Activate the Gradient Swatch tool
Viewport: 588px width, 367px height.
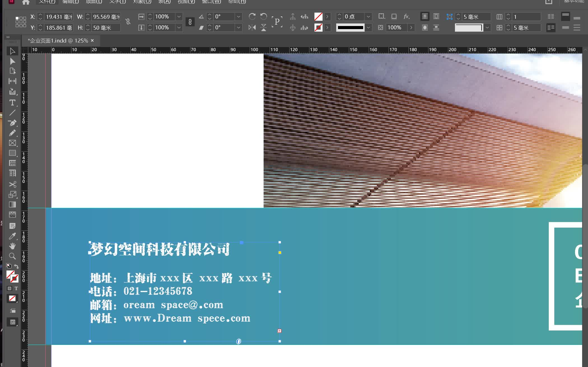12,204
